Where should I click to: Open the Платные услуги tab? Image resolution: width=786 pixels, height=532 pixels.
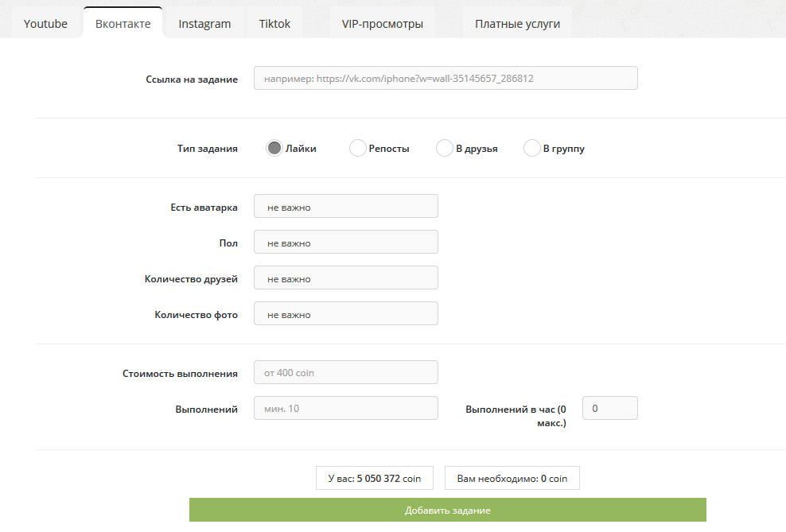point(517,24)
